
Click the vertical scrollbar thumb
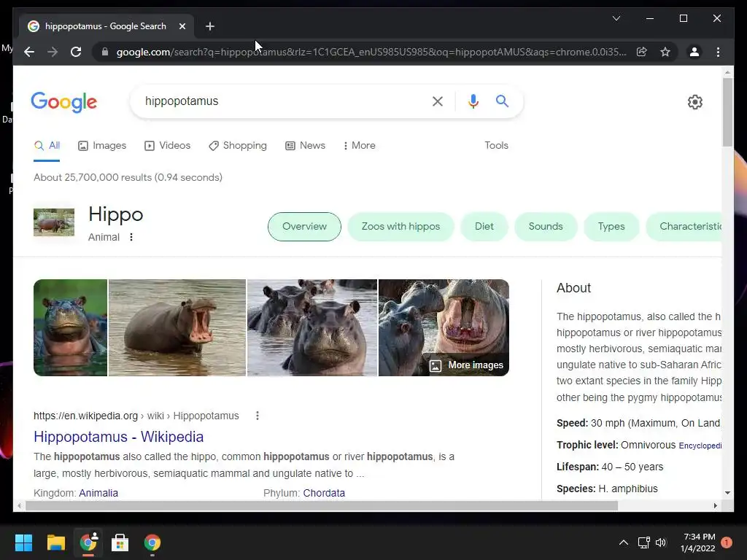pos(727,112)
